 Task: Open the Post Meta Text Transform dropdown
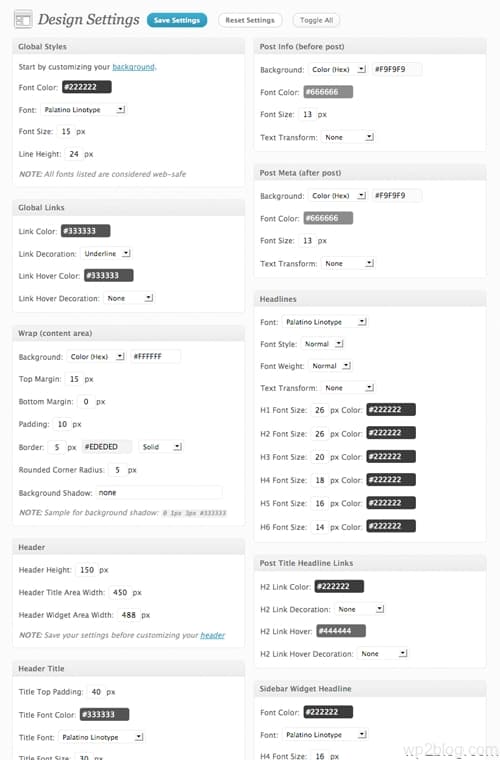(348, 264)
